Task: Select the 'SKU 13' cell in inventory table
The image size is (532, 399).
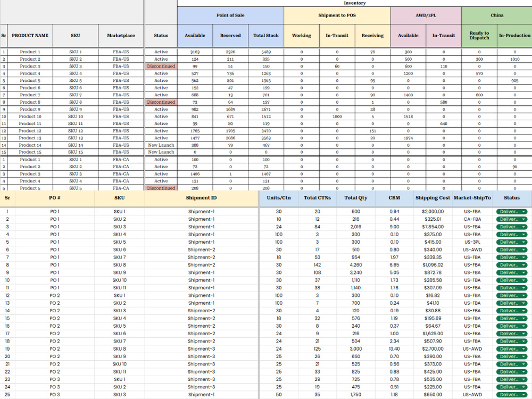Action: click(x=76, y=138)
